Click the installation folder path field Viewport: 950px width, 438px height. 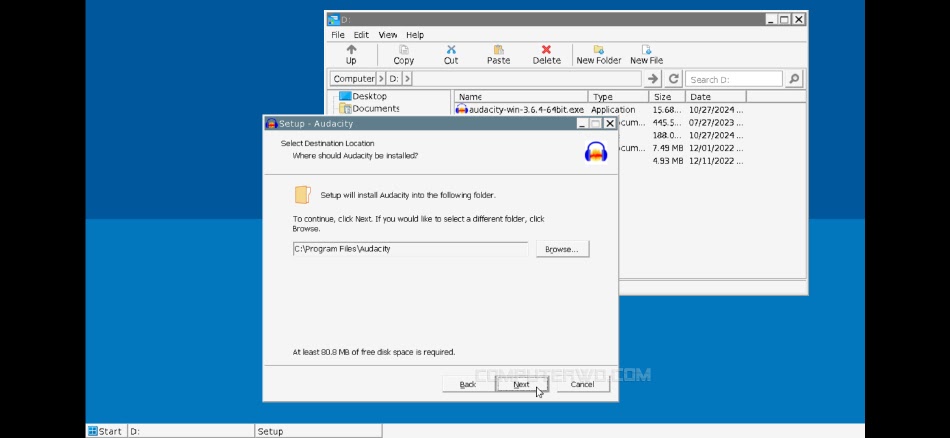(410, 249)
